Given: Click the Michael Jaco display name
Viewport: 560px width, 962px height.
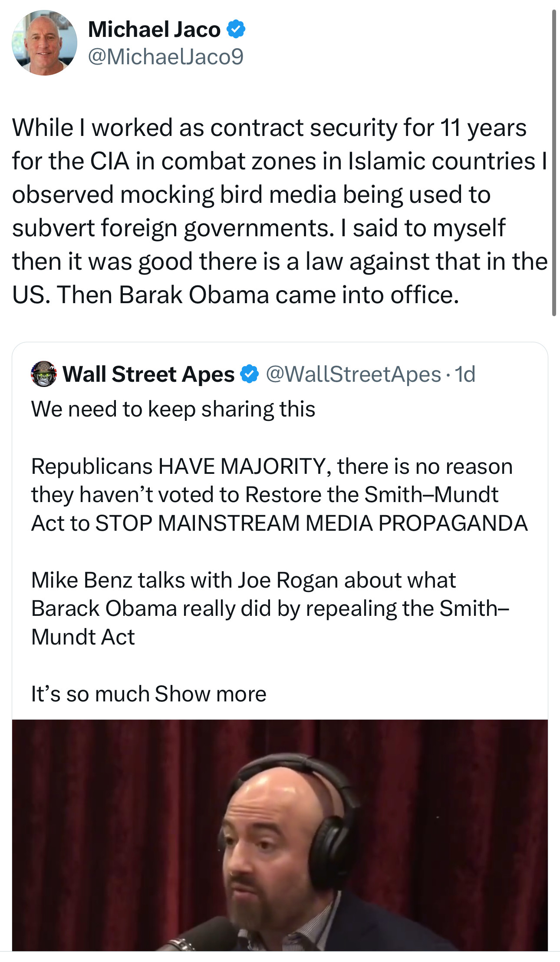Looking at the screenshot, I should tap(154, 30).
